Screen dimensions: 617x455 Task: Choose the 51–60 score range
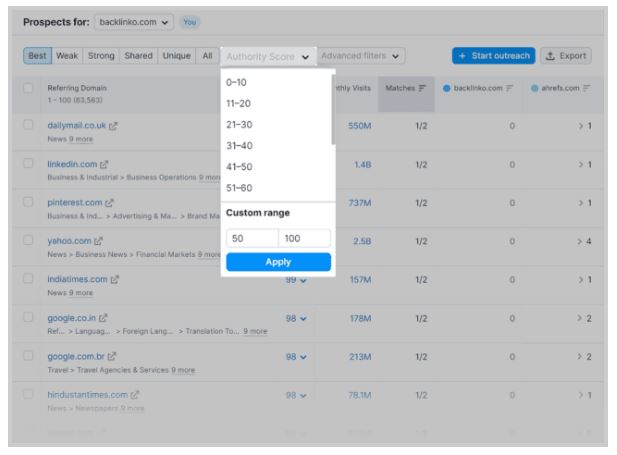pos(276,188)
